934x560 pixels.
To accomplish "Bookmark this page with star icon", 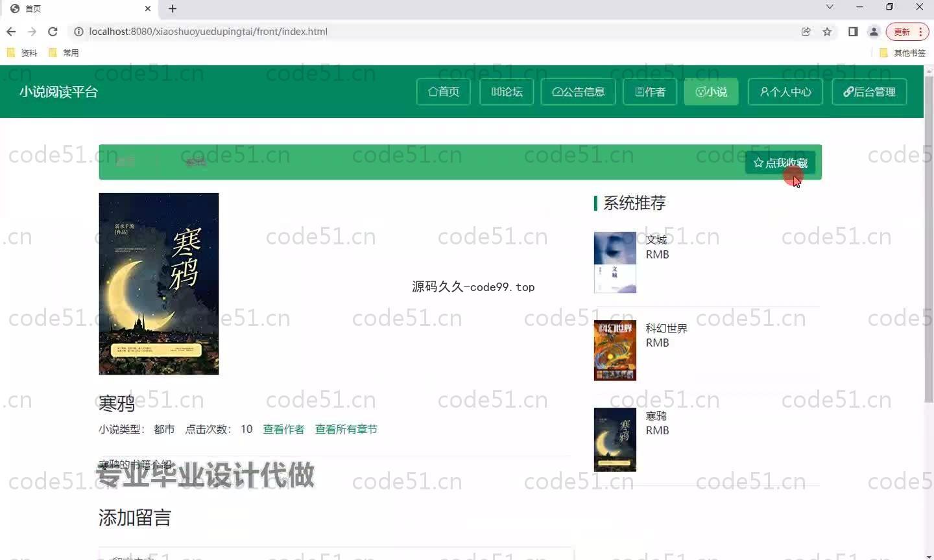I will (x=827, y=31).
